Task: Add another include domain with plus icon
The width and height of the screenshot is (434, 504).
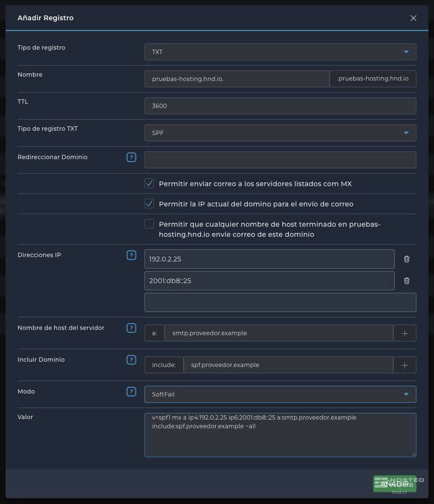Action: tap(405, 365)
